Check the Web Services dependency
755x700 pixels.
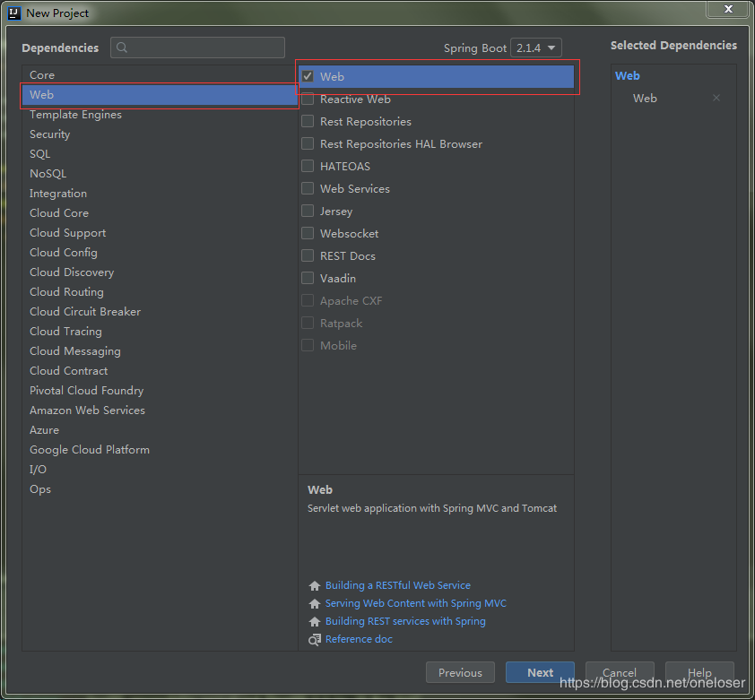(308, 188)
